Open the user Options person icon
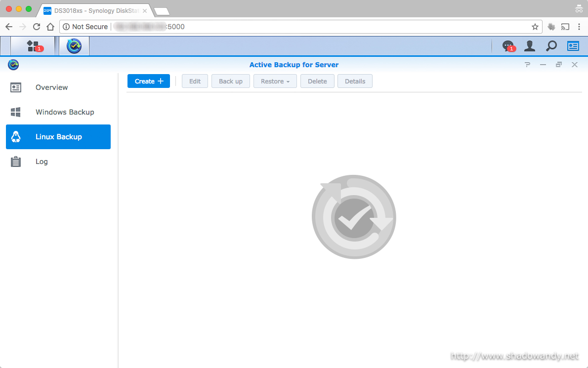 pyautogui.click(x=530, y=46)
